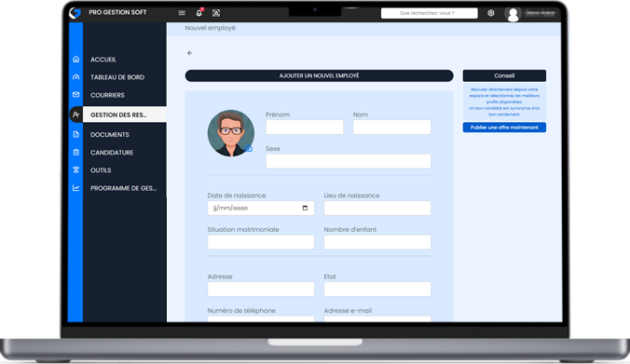Click the Nom input field
The image size is (630, 364).
[x=391, y=128]
